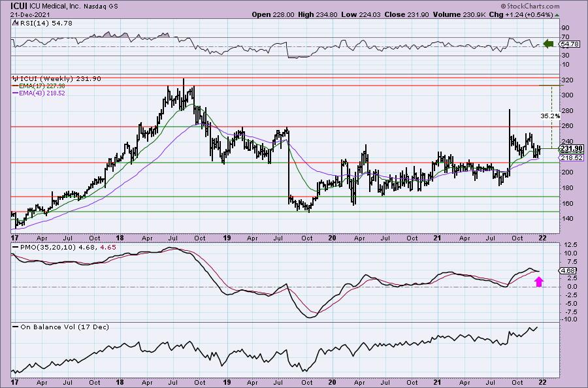
Task: Click the EMA(43) 218.52 legend entry
Action: [39, 93]
